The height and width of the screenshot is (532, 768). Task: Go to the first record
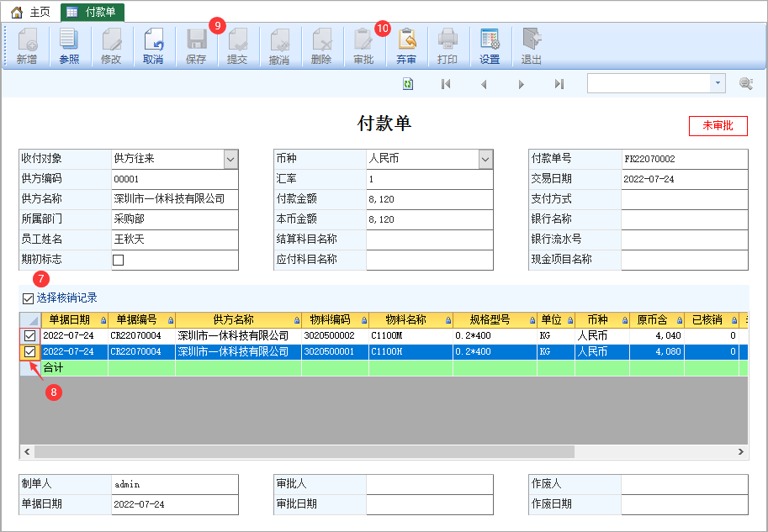pos(446,84)
